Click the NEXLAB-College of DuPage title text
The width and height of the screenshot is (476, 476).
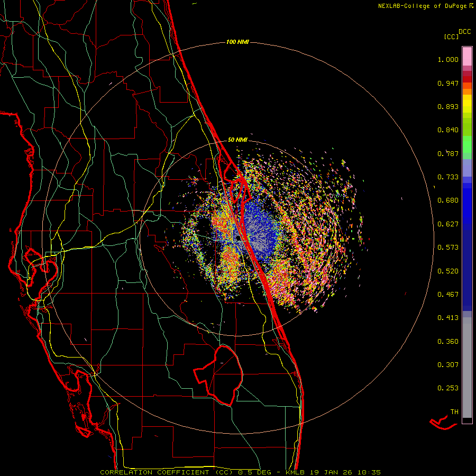pyautogui.click(x=422, y=6)
